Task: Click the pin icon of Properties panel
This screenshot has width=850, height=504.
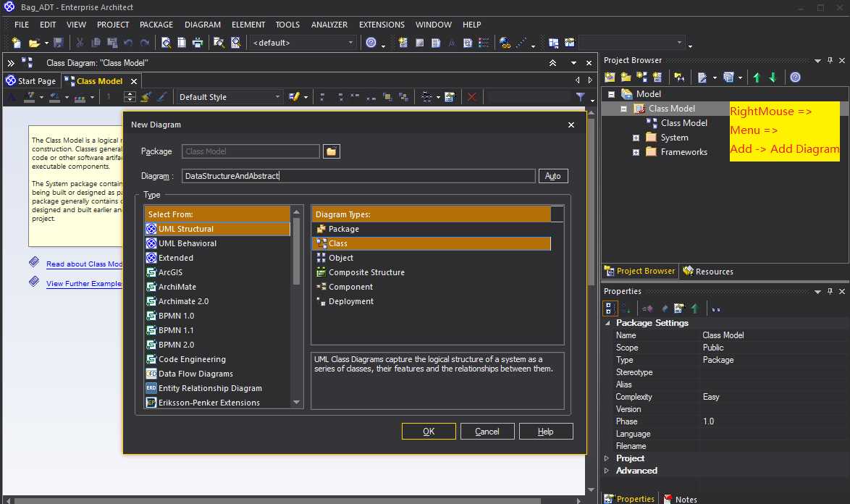Action: (830, 291)
